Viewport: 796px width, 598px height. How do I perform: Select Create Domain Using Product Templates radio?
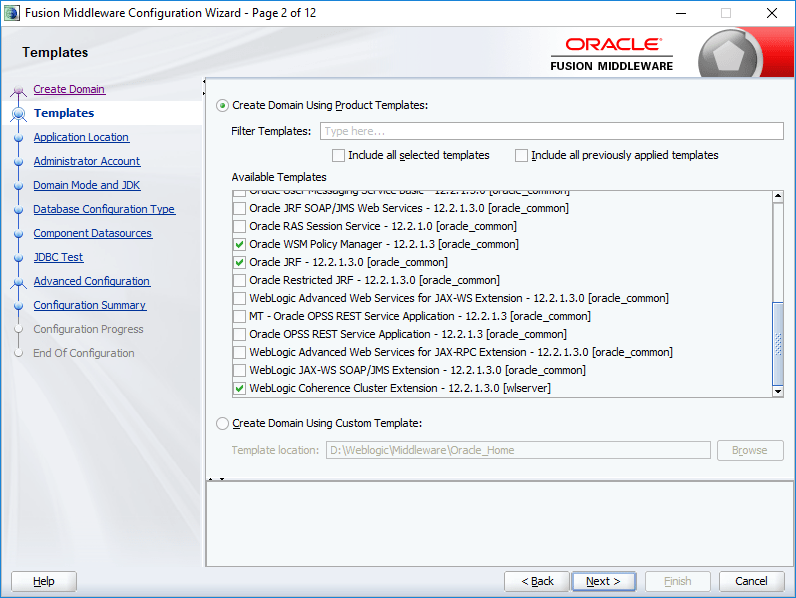[x=222, y=106]
